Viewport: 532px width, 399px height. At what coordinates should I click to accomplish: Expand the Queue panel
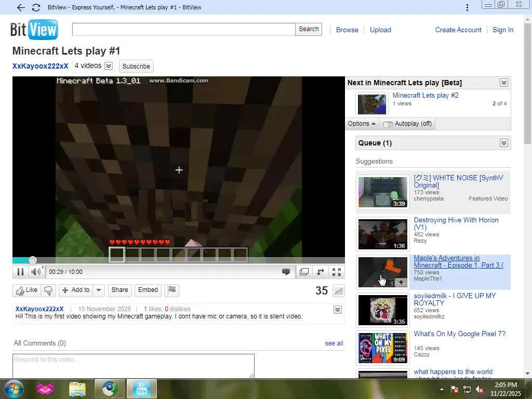click(504, 143)
